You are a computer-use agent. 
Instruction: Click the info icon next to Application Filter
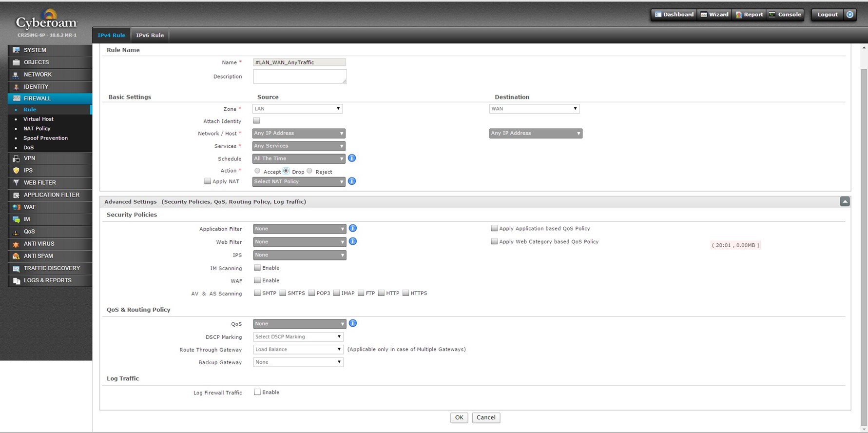point(353,228)
